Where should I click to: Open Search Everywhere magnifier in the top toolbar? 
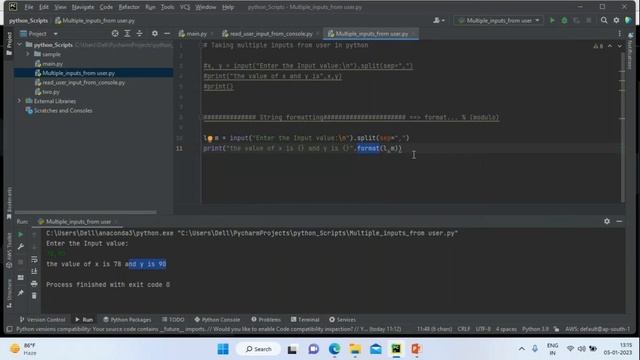tap(604, 20)
